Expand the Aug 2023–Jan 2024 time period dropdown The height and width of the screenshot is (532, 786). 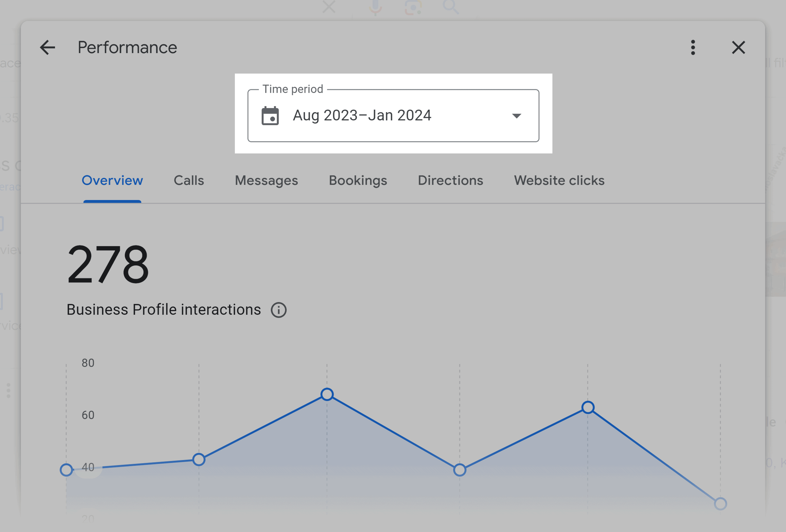(x=516, y=115)
